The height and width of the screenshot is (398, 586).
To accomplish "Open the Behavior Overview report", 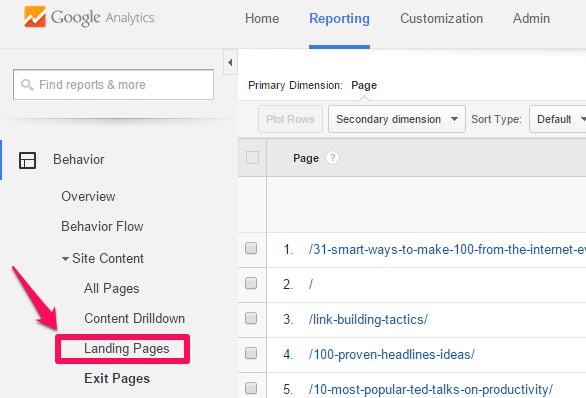I will tap(88, 196).
